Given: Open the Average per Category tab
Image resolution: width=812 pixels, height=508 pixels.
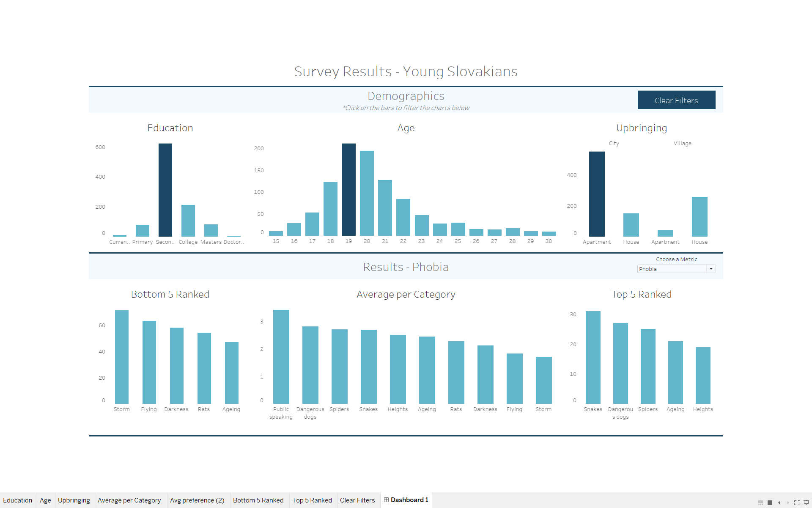Looking at the screenshot, I should tap(129, 500).
